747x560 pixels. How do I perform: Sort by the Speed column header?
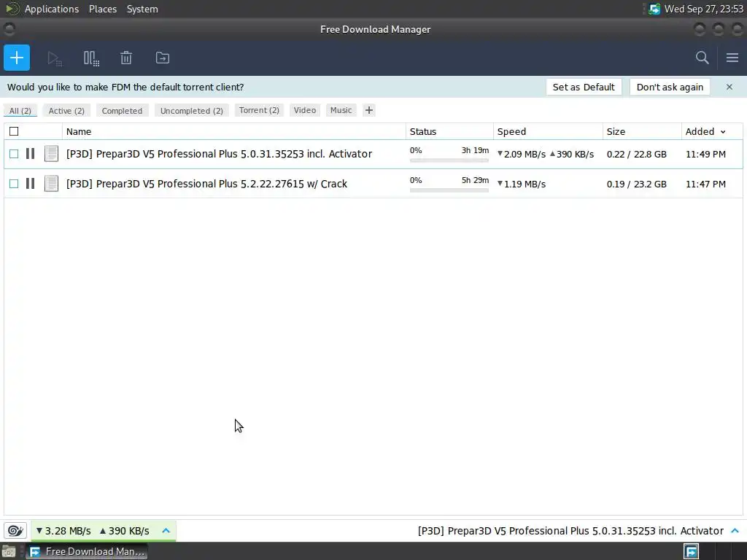(x=548, y=131)
